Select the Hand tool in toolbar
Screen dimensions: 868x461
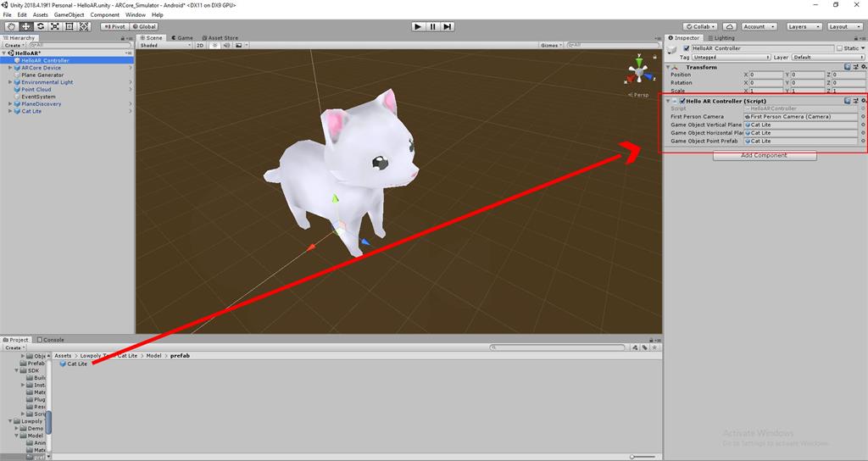[11, 26]
